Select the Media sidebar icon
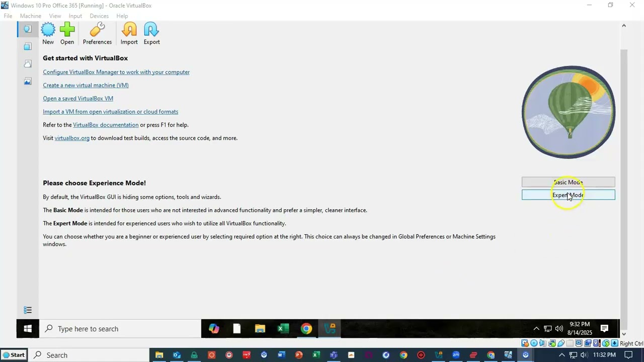The image size is (644, 362). point(28,81)
